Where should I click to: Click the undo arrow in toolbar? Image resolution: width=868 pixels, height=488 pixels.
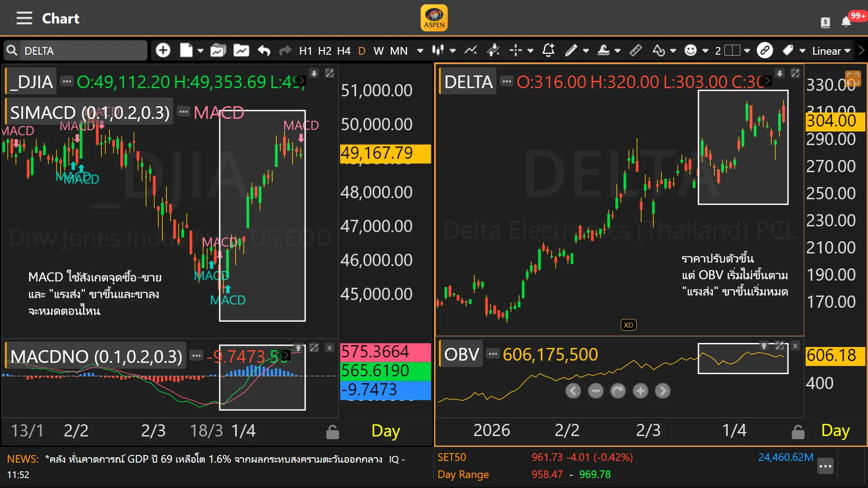point(264,51)
